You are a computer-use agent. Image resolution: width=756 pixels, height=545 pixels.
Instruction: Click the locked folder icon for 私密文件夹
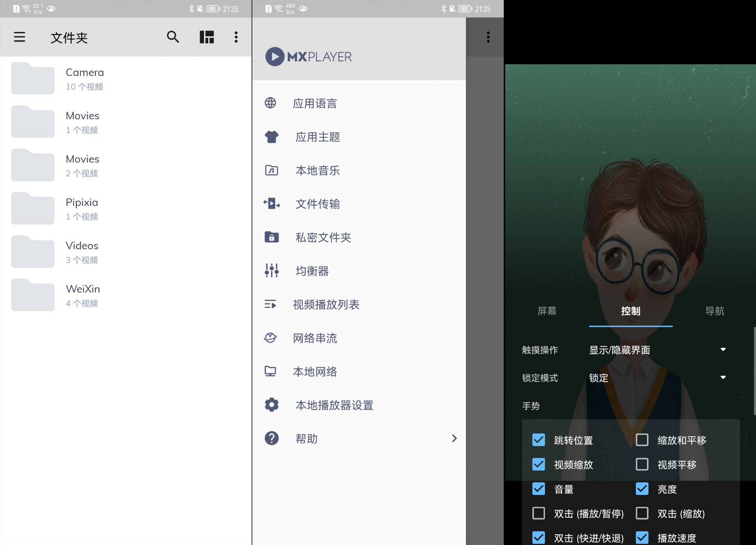(272, 237)
